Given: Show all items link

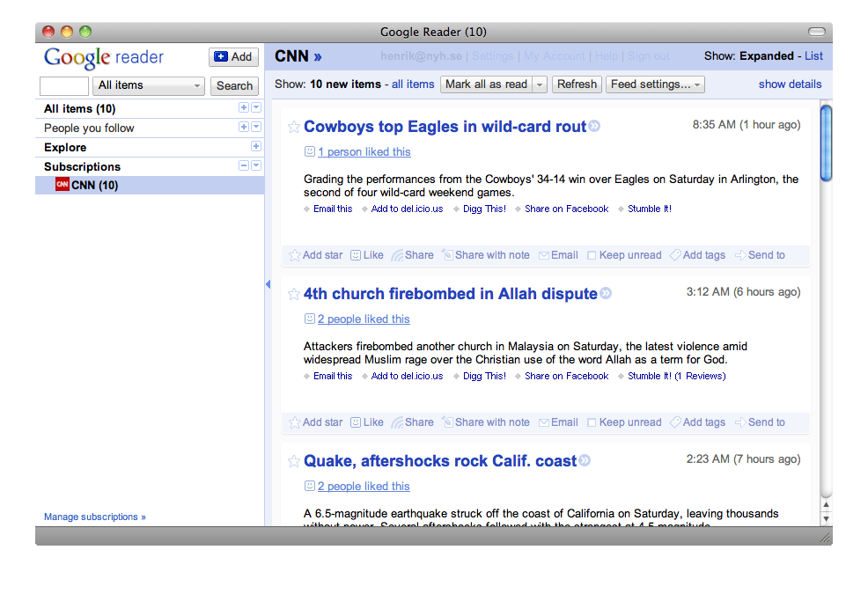Looking at the screenshot, I should coord(413,84).
